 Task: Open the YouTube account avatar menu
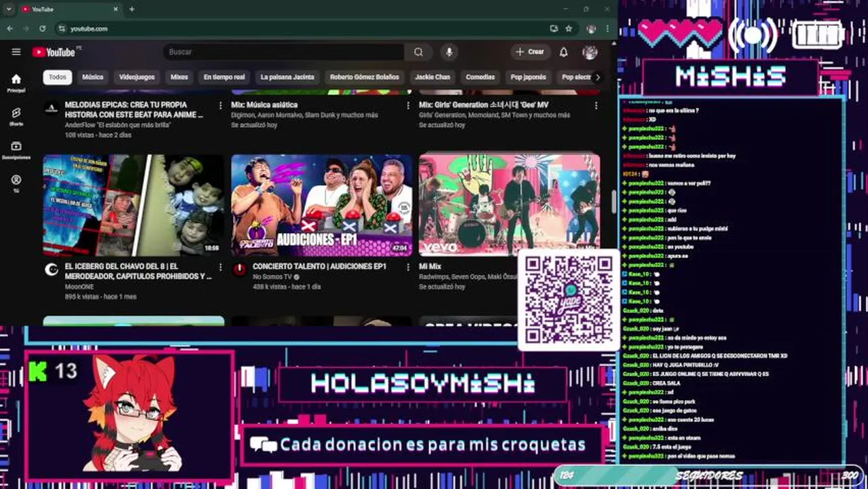[590, 52]
